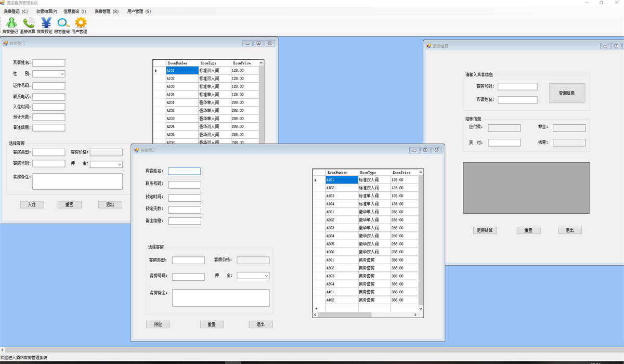Focus the 预计天数 input field
The image size is (624, 364).
pos(49,118)
